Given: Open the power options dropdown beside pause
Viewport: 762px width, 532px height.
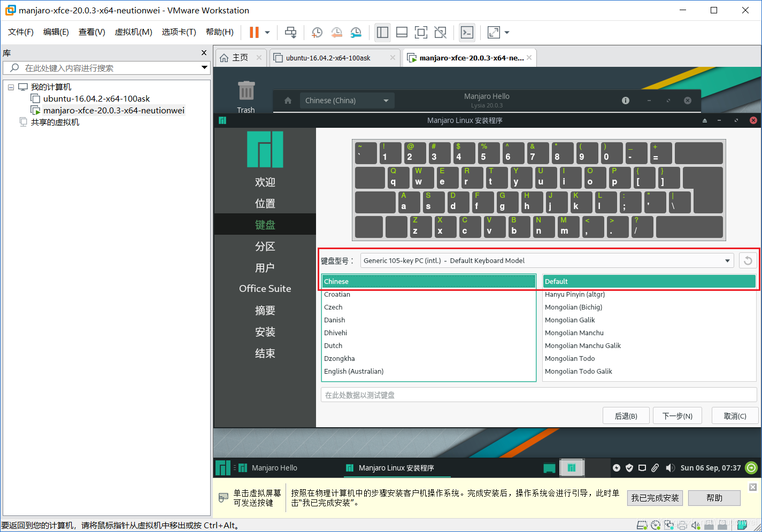Looking at the screenshot, I should point(267,33).
